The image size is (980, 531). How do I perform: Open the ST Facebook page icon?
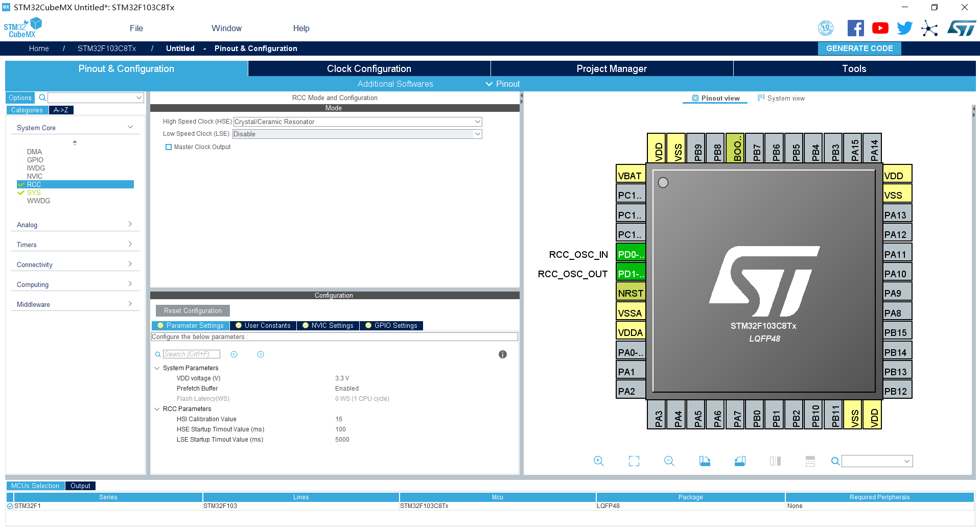(856, 28)
